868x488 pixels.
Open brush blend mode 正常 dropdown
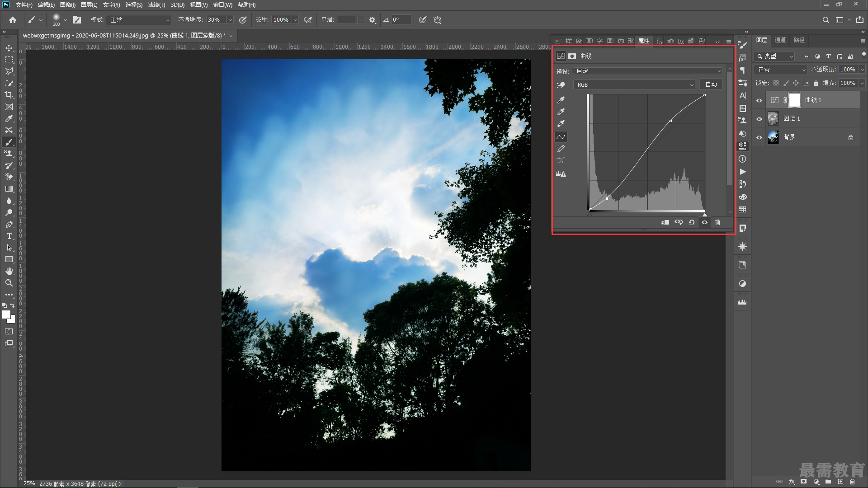139,20
